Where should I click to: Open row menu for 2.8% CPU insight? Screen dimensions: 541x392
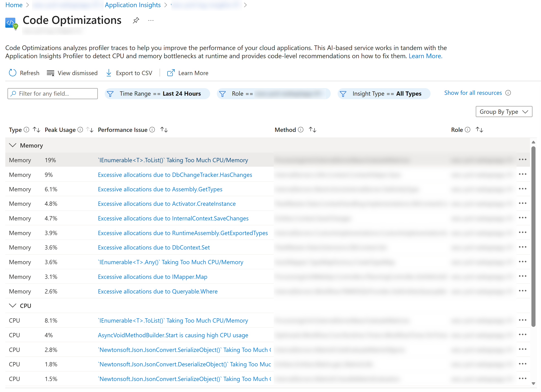click(522, 349)
